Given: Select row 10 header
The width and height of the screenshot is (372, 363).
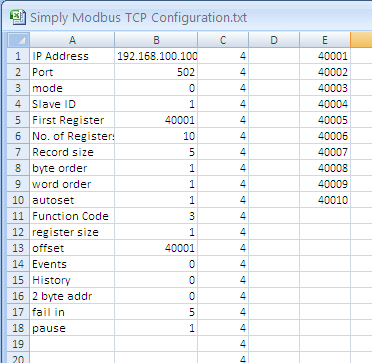Looking at the screenshot, I should click(18, 200).
